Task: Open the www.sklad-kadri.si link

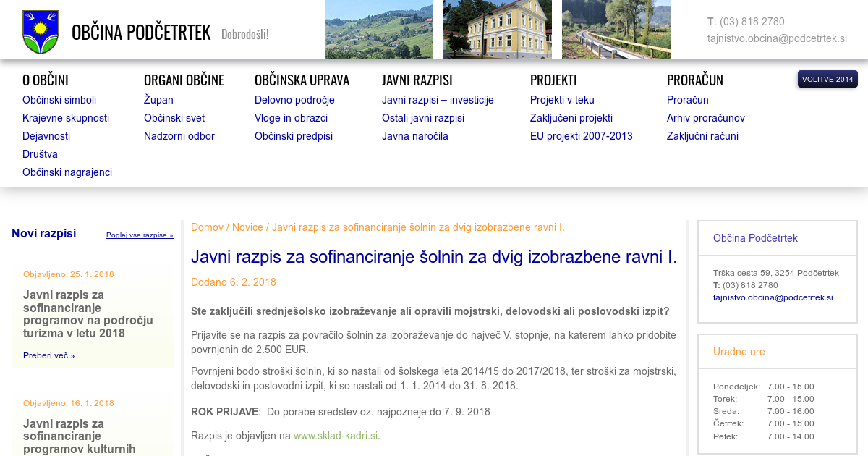Action: coord(336,436)
